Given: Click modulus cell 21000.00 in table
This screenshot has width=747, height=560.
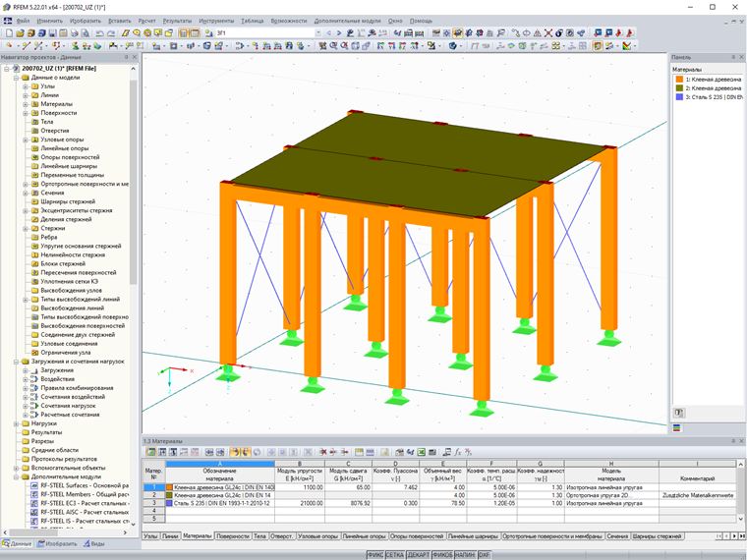Looking at the screenshot, I should (300, 503).
